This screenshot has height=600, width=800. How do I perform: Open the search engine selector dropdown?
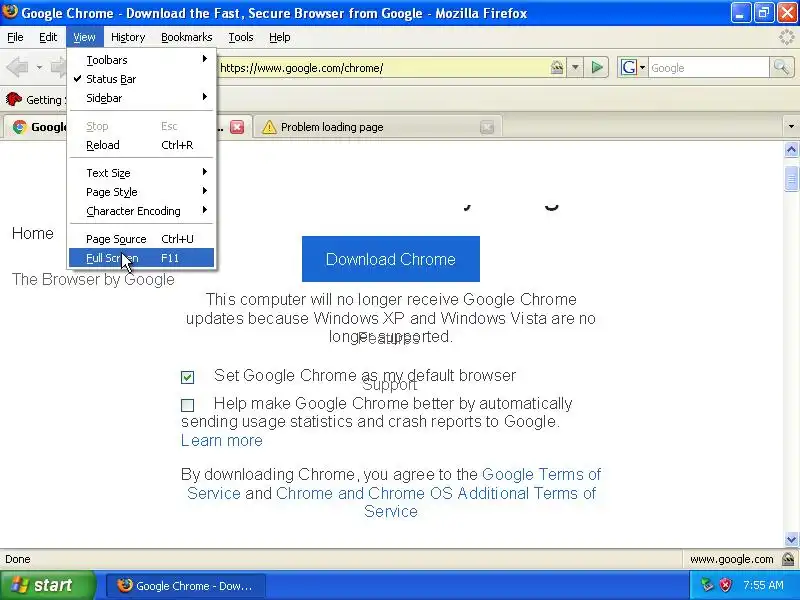coord(642,67)
